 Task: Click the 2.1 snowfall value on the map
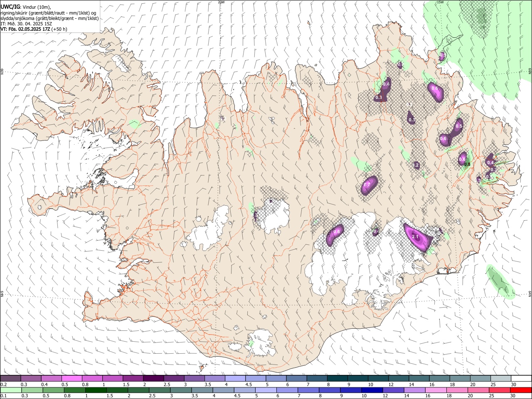point(415,236)
